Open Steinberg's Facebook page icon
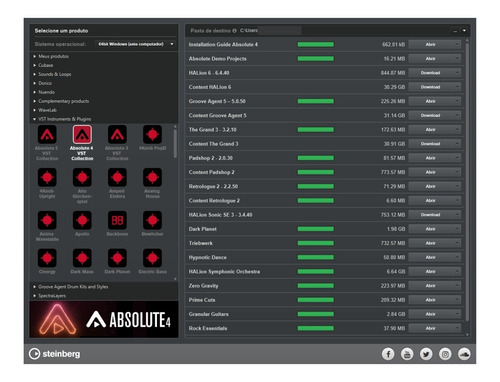 (388, 354)
